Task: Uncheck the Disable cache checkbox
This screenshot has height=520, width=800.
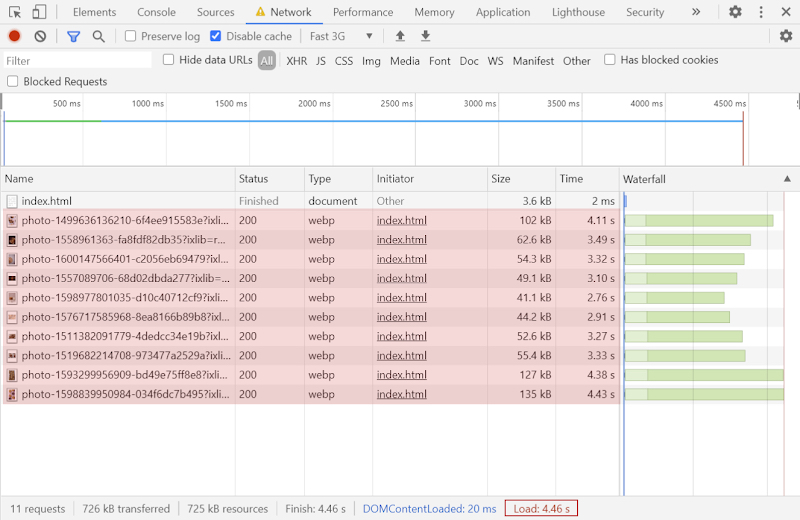Action: (216, 36)
